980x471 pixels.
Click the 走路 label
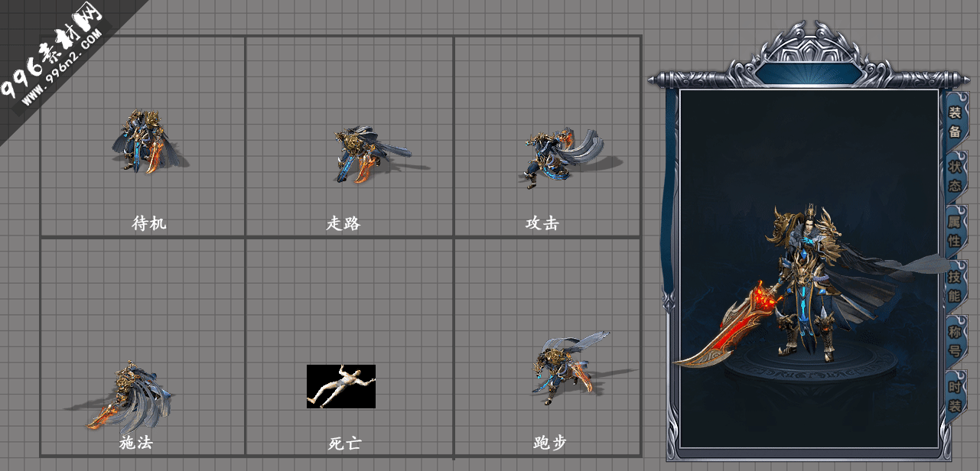coord(343,223)
